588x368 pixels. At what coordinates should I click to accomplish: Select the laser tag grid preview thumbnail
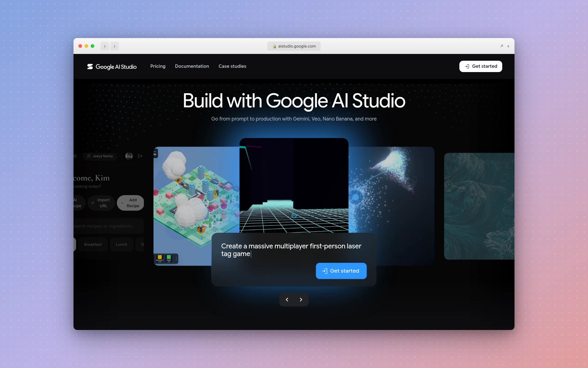coord(294,185)
